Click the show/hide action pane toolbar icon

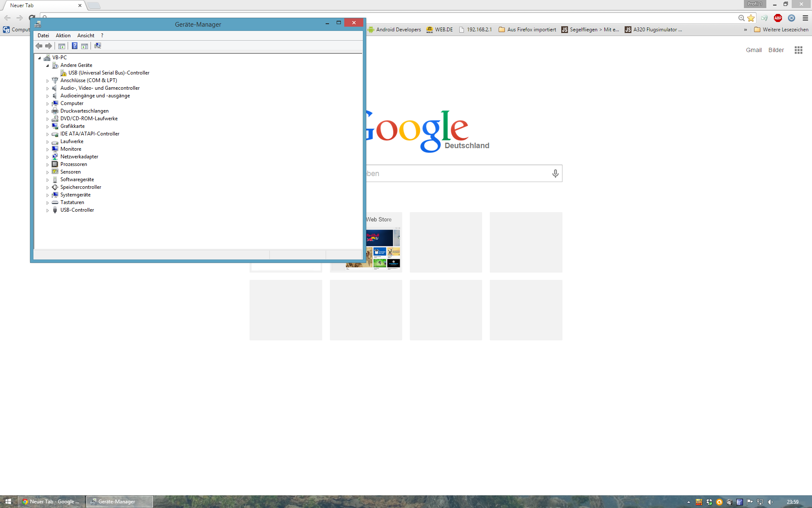(x=85, y=46)
